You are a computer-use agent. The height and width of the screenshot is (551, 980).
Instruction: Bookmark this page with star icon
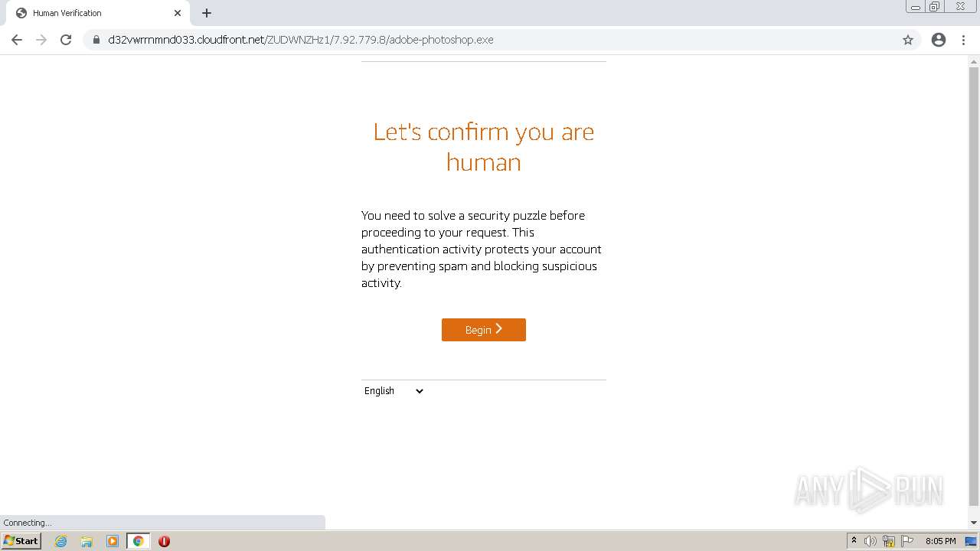(908, 40)
